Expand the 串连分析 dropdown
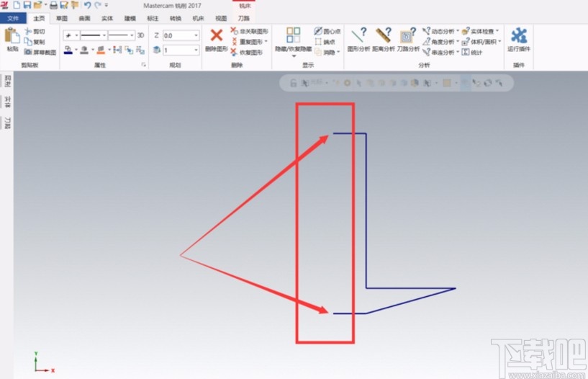Viewport: 588px width, 379px height. [458, 52]
